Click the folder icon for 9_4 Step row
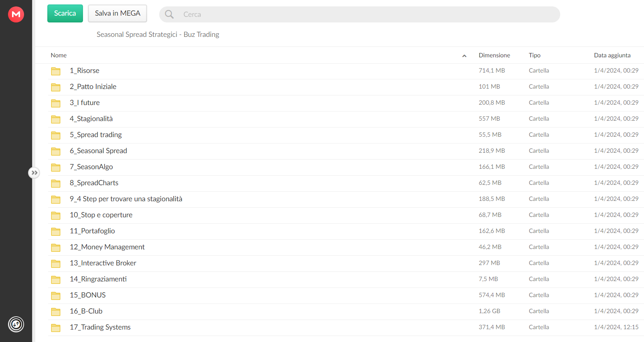 [x=56, y=199]
